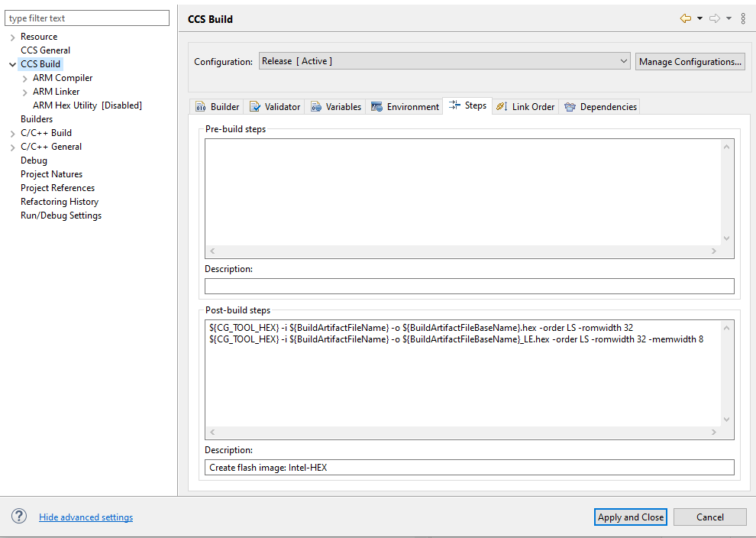This screenshot has width=756, height=538.
Task: Click the Manage Configurations button
Action: pos(690,60)
